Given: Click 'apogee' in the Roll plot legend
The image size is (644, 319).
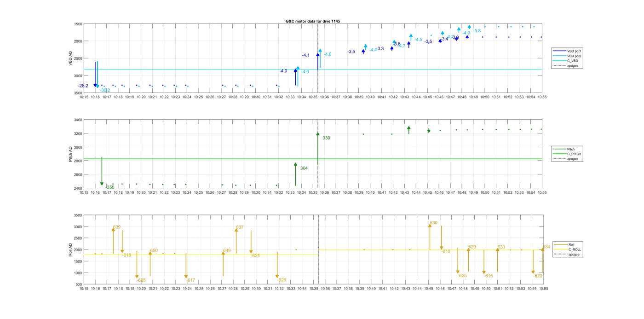Looking at the screenshot, I should (x=574, y=254).
